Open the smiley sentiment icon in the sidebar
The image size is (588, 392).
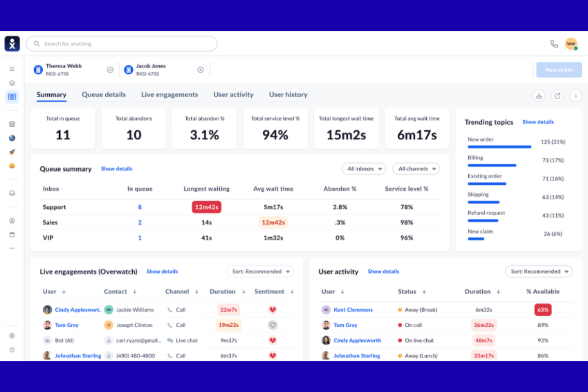pos(12,166)
